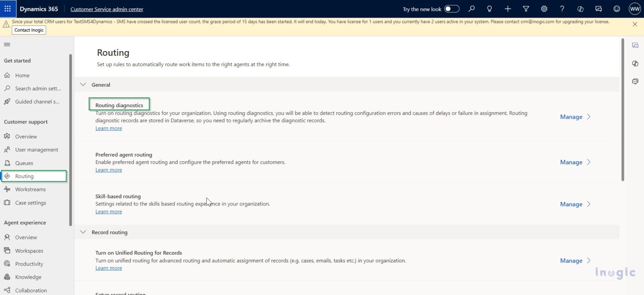Click the smiley feedback icon
Image resolution: width=644 pixels, height=295 pixels.
point(616,8)
